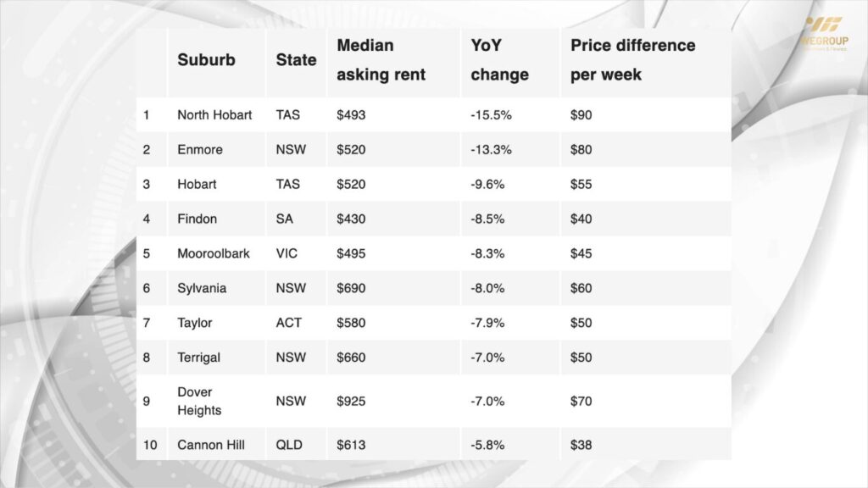Click the Median asking rent header
This screenshot has height=488, width=868.
(x=381, y=60)
